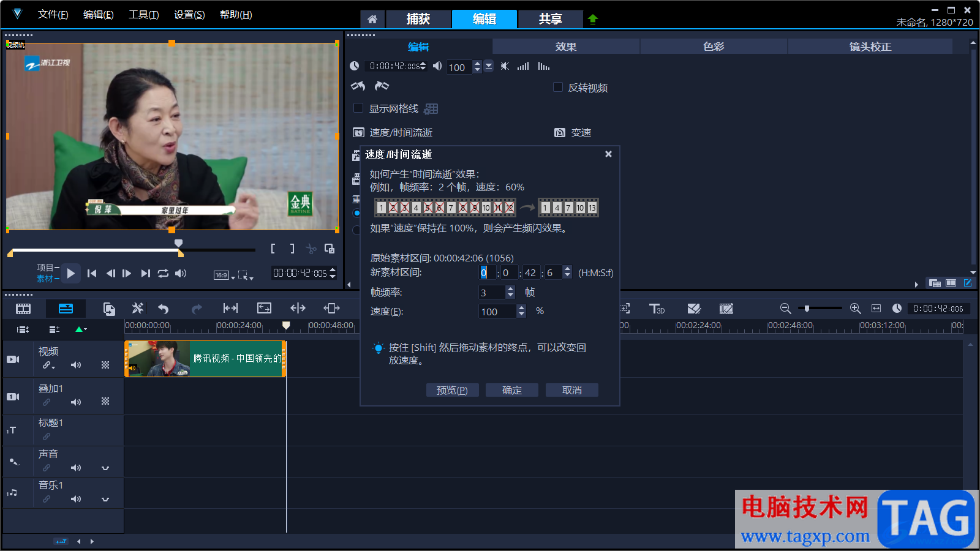
Task: Open the 设置 Settings menu
Action: click(x=189, y=14)
